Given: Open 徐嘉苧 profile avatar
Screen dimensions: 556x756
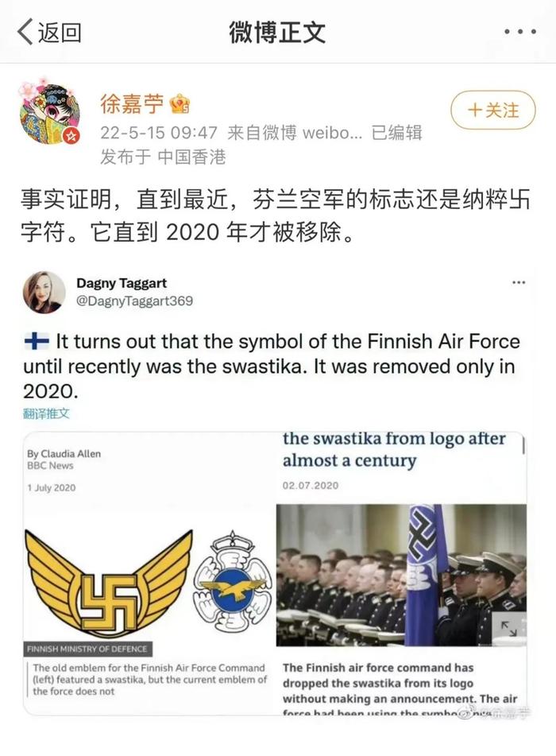Looking at the screenshot, I should pyautogui.click(x=48, y=113).
